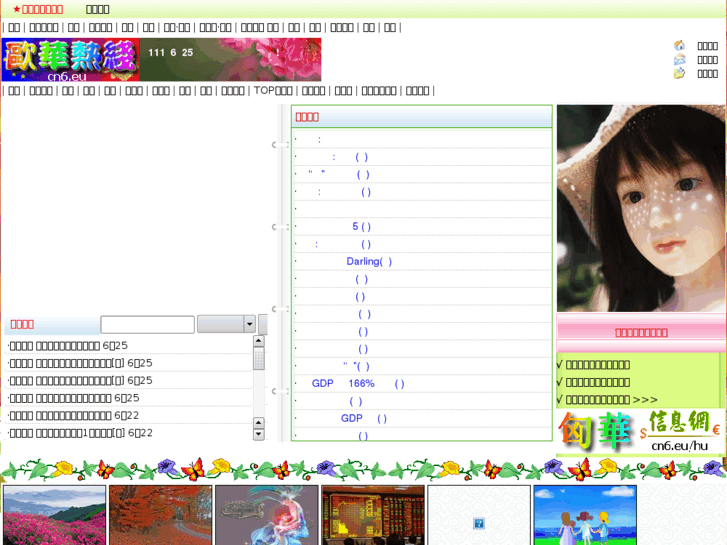Click the folder favorites icon

coord(680,73)
